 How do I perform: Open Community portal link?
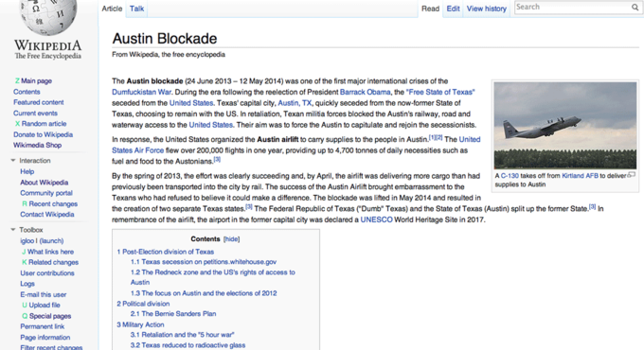[46, 193]
